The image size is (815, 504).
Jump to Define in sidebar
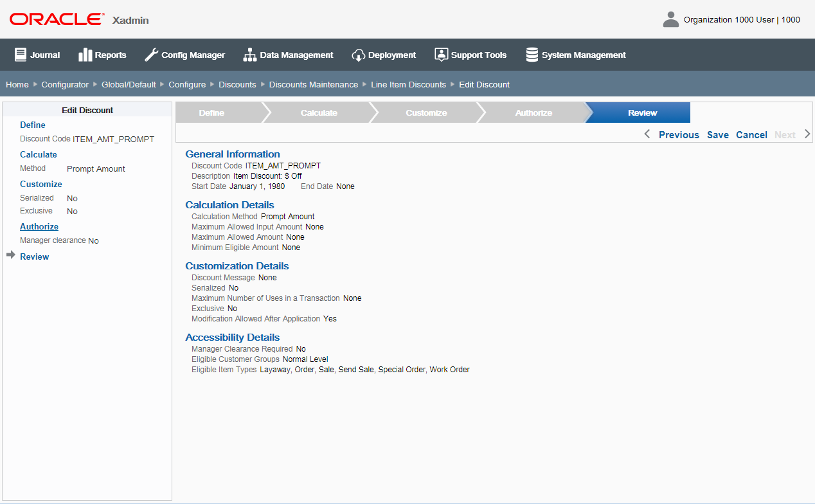click(x=33, y=125)
